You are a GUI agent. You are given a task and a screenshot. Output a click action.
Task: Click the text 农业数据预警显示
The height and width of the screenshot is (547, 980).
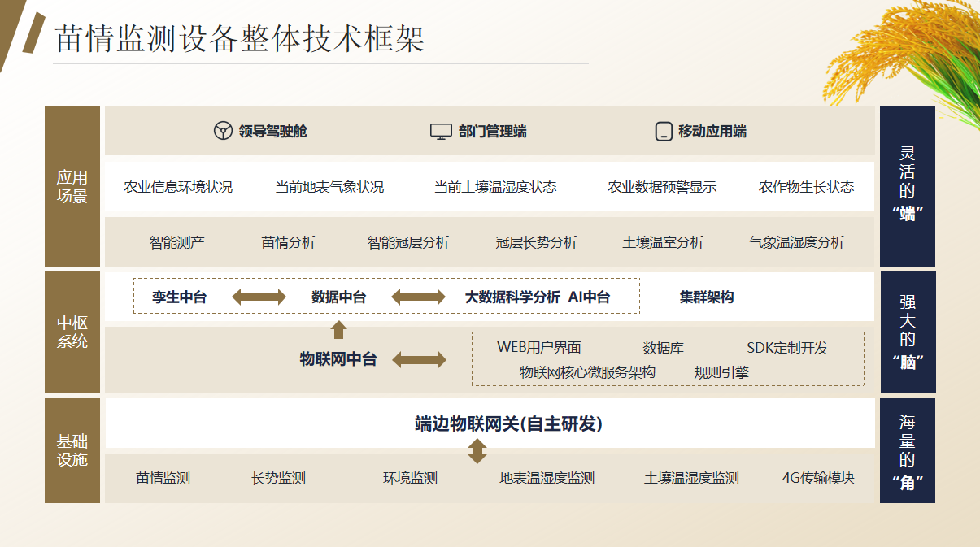click(662, 187)
